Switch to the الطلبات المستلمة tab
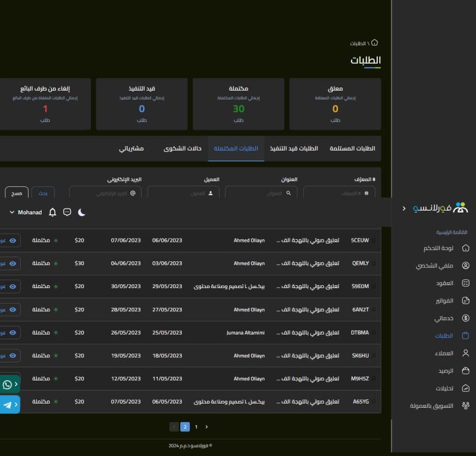476x456 pixels. [352, 148]
